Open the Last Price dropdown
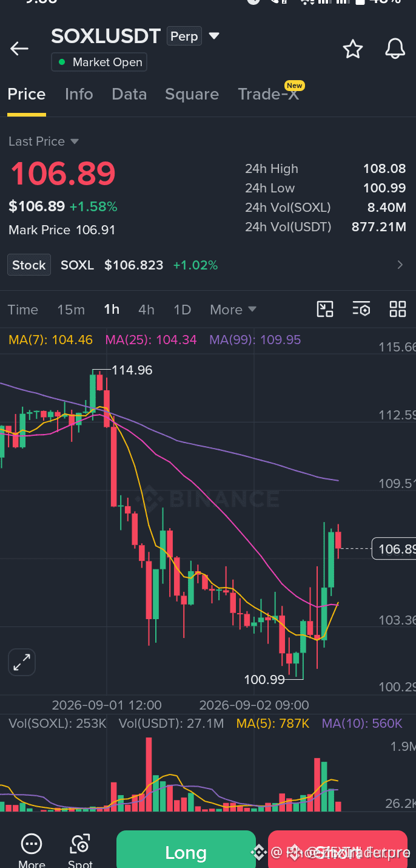This screenshot has width=416, height=868. coord(44,141)
